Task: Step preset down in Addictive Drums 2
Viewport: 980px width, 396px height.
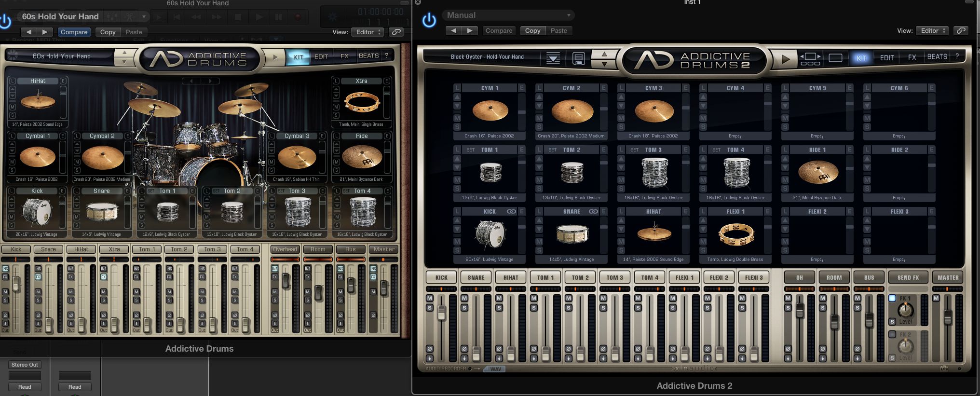Action: click(x=604, y=64)
